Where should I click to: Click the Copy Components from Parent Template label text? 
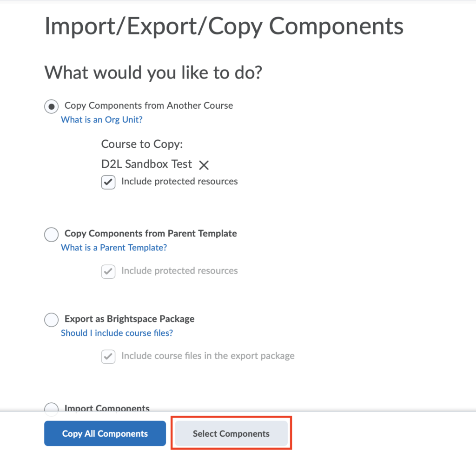[x=151, y=233]
